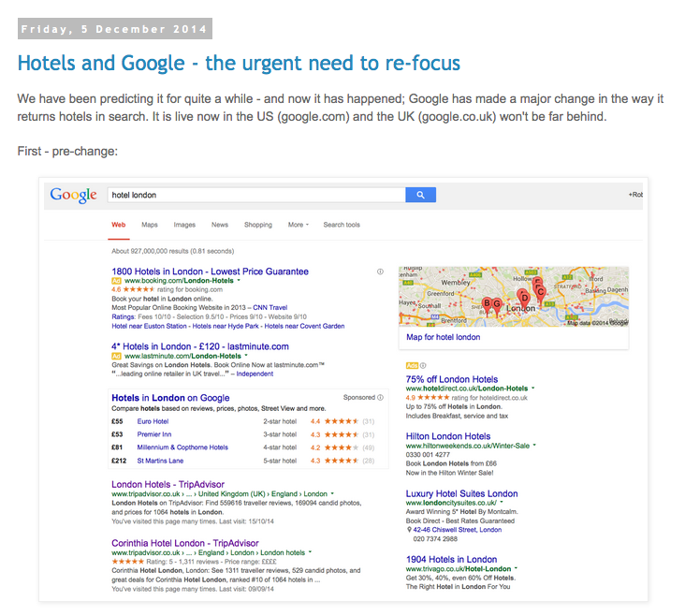Click the location pin beside Chiswell Street
Viewport: 685px width, 616px height.
tap(409, 530)
